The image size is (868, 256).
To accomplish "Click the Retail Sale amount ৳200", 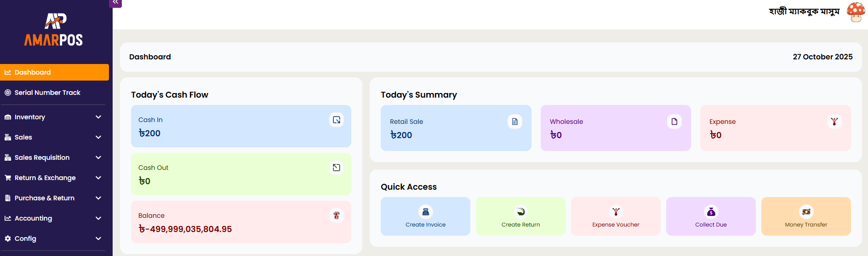I will pyautogui.click(x=401, y=135).
